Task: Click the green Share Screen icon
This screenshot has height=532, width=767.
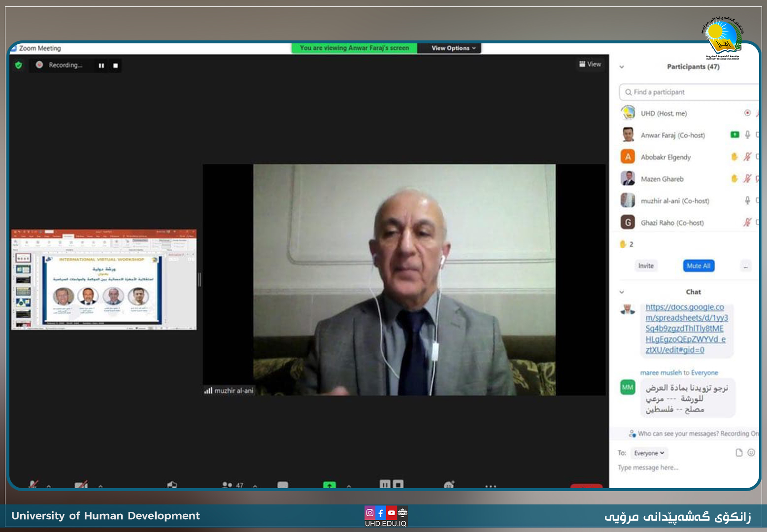Action: (329, 485)
